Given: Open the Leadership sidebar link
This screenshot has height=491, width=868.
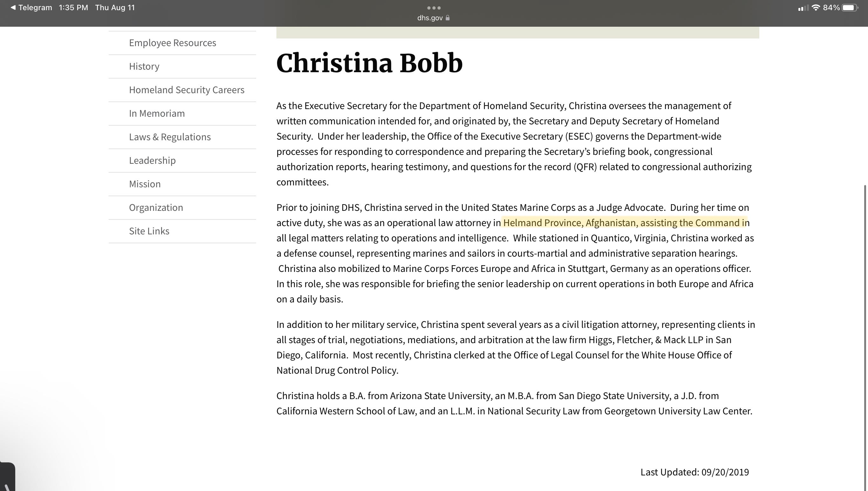Looking at the screenshot, I should click(182, 161).
